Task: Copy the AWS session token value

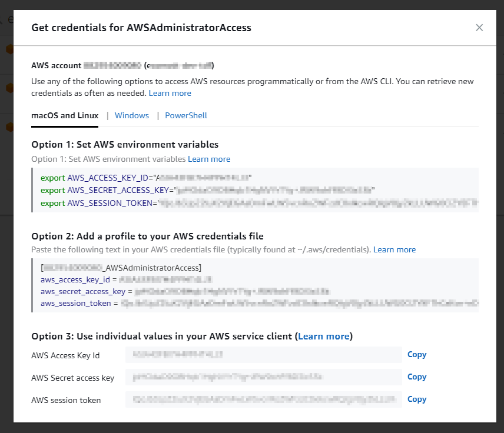Action: point(417,399)
